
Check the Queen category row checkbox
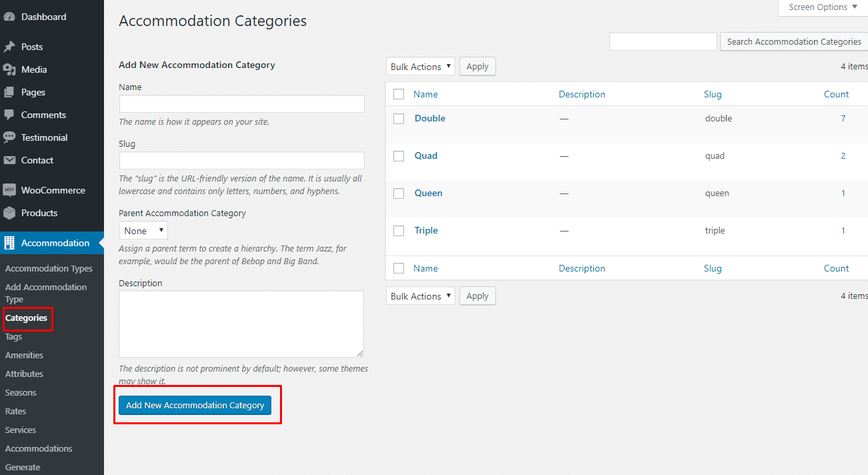[399, 193]
